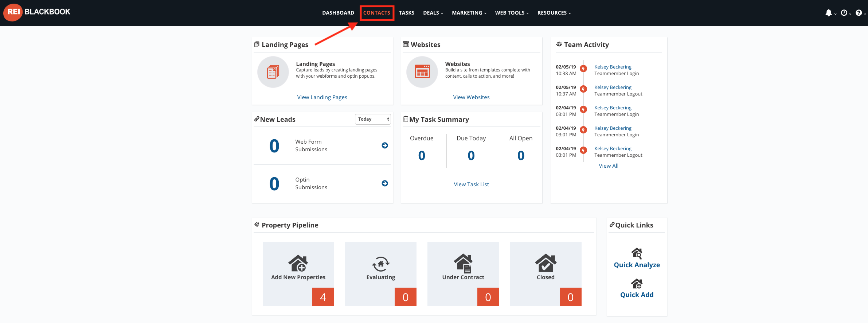The height and width of the screenshot is (323, 868).
Task: Click arrow next to Optin Submissions
Action: (385, 183)
